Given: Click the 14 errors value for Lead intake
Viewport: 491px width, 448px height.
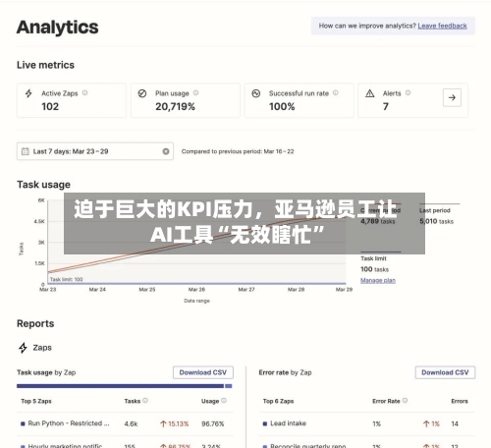Looking at the screenshot, I should pos(455,423).
